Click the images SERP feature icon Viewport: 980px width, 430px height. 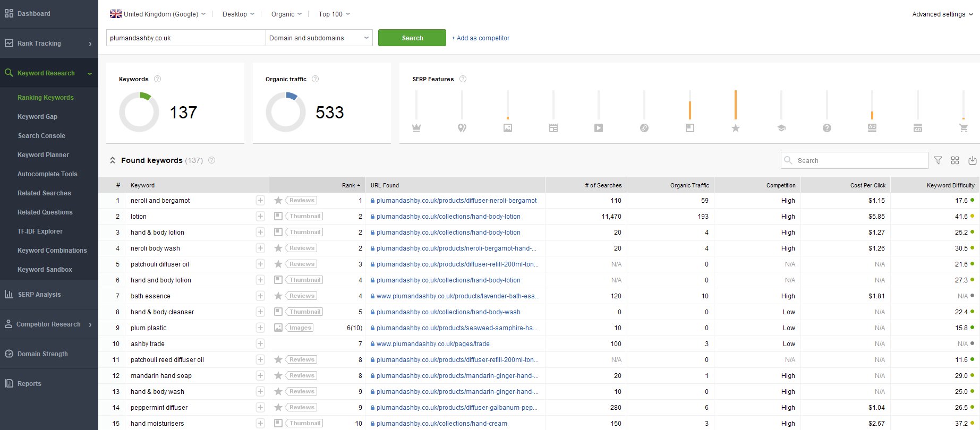[x=508, y=128]
